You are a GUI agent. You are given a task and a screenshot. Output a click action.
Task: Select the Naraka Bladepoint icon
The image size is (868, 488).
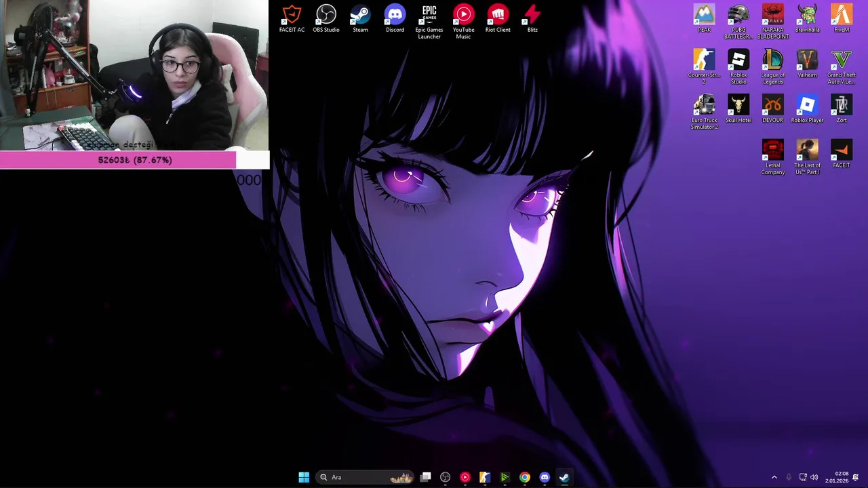(x=772, y=22)
